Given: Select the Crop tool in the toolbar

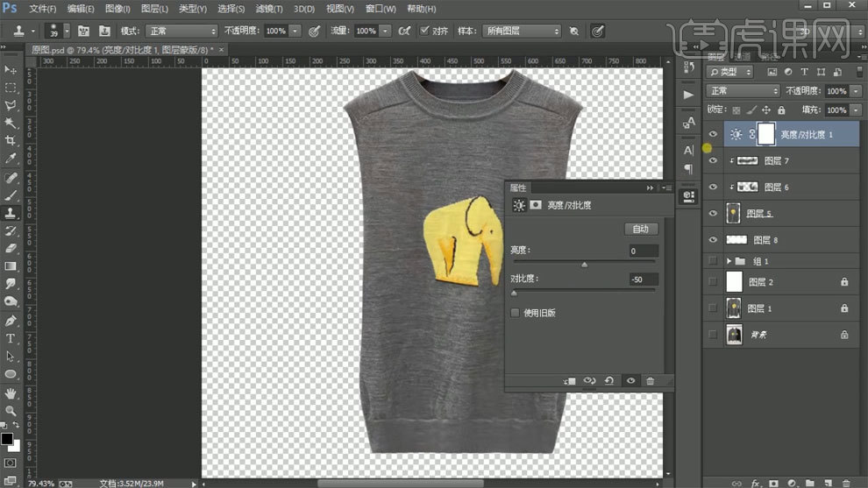Looking at the screenshot, I should [x=11, y=140].
